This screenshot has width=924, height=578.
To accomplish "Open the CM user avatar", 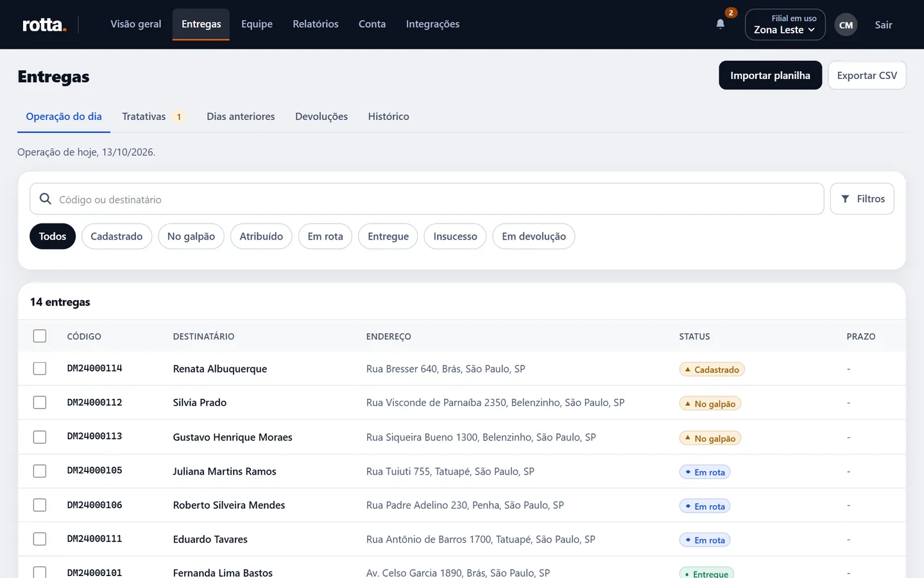I will click(x=846, y=25).
